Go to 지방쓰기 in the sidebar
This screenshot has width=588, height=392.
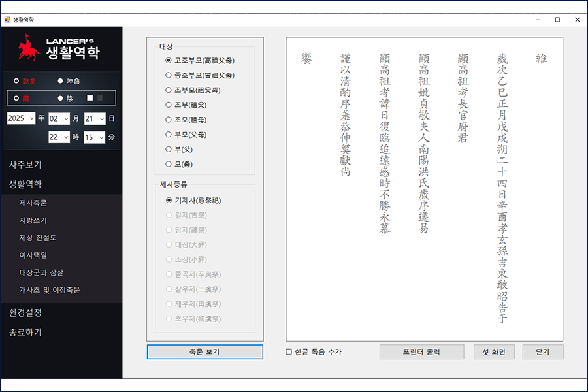pyautogui.click(x=33, y=220)
